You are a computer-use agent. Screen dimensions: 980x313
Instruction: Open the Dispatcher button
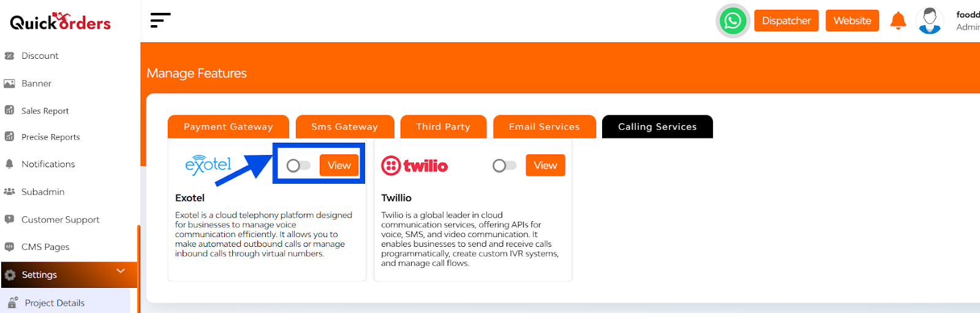tap(786, 21)
